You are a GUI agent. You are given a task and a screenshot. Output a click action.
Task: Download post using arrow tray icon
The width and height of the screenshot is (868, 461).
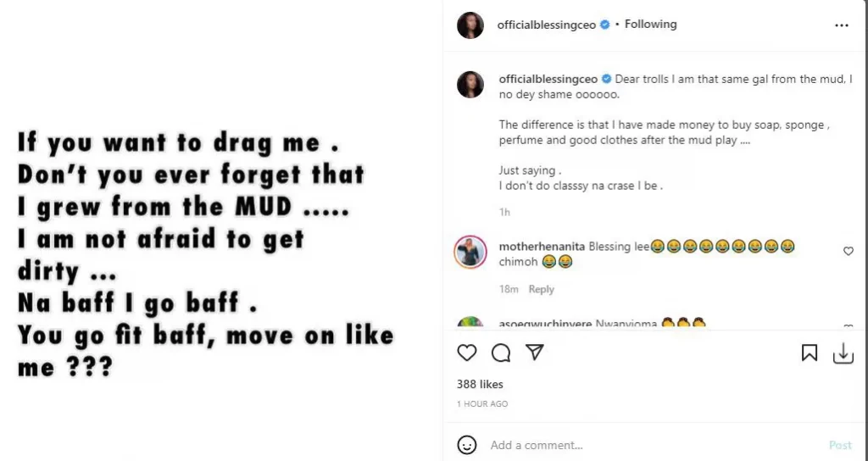pyautogui.click(x=843, y=353)
